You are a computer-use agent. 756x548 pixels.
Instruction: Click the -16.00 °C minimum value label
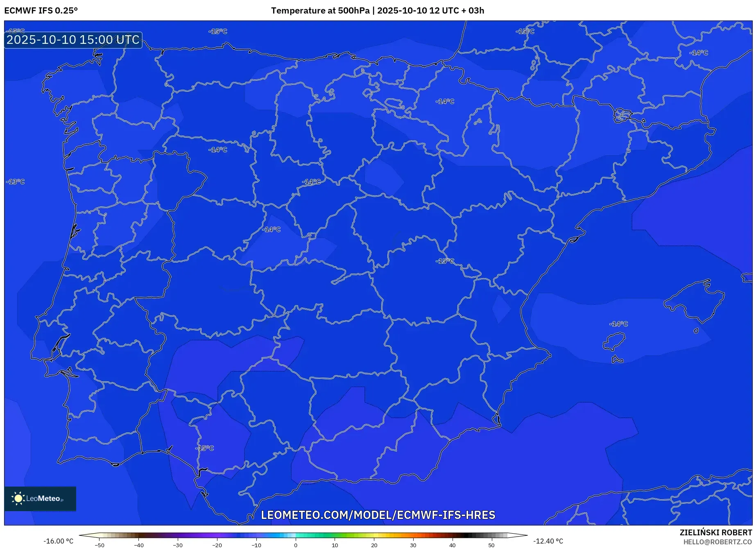tap(59, 541)
